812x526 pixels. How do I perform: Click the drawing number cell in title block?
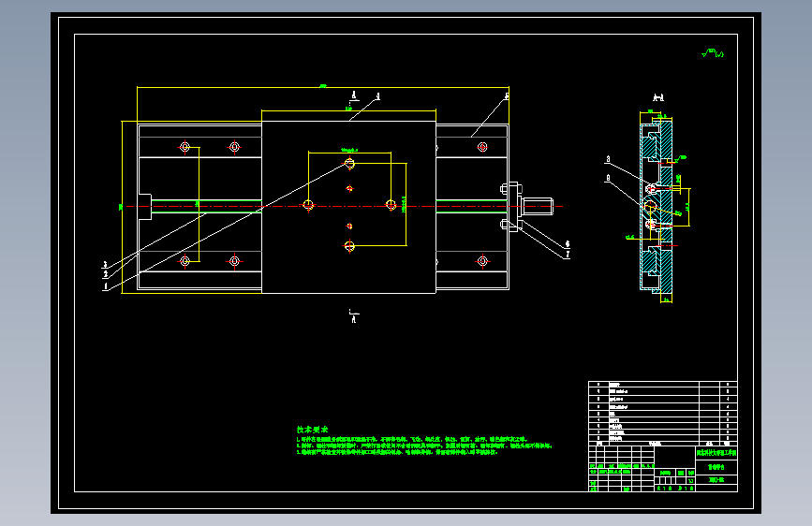[x=716, y=480]
